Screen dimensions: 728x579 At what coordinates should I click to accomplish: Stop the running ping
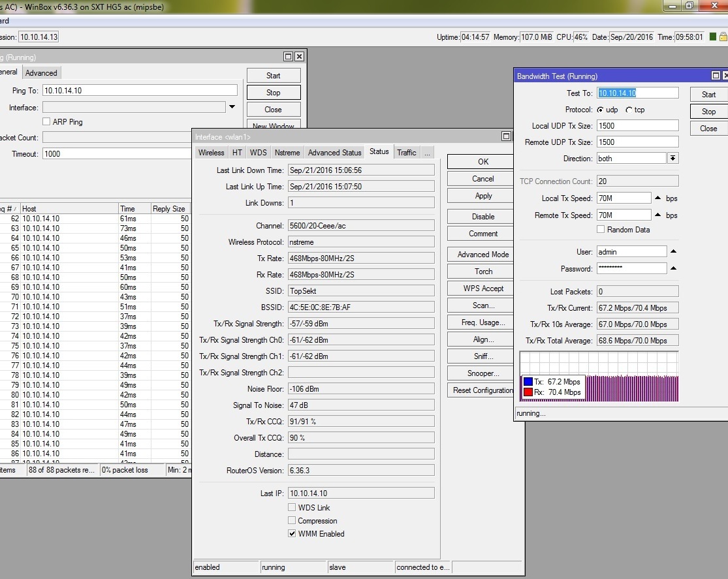coord(274,93)
